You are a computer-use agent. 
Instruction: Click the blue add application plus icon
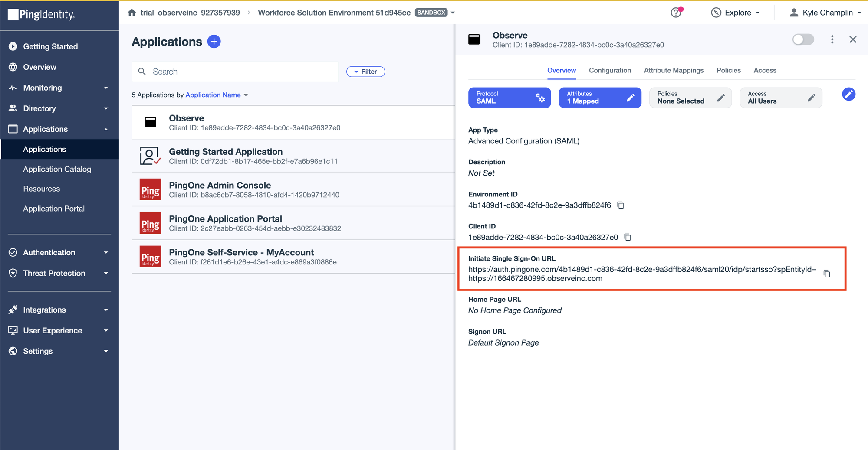coord(214,42)
